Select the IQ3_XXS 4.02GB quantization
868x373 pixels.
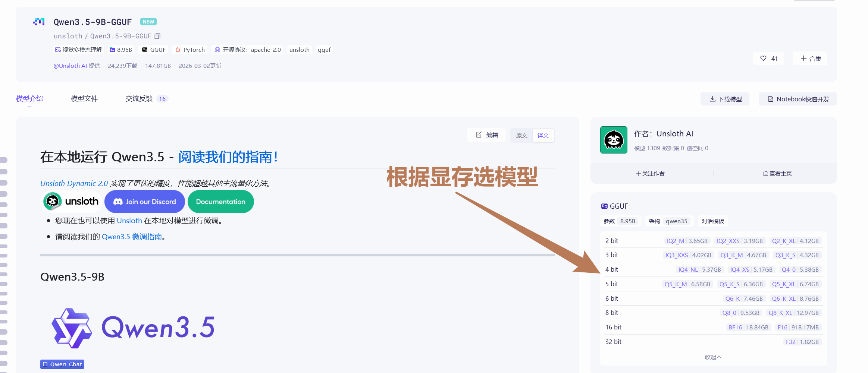(688, 255)
